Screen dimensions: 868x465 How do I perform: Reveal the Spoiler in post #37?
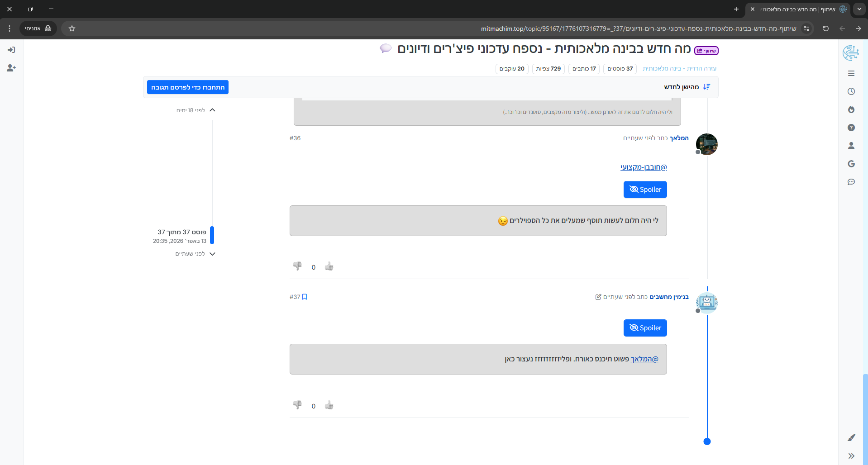point(645,328)
